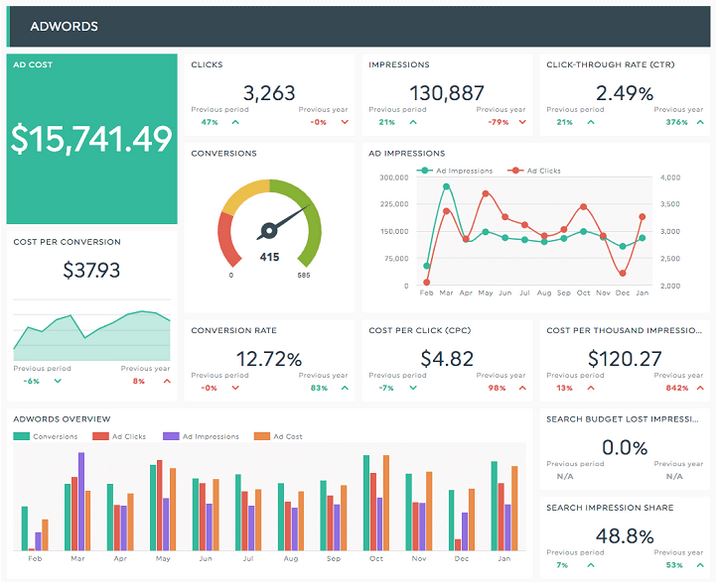This screenshot has width=725, height=588.
Task: Click the up arrow beside Impressions 21%
Action: [413, 122]
